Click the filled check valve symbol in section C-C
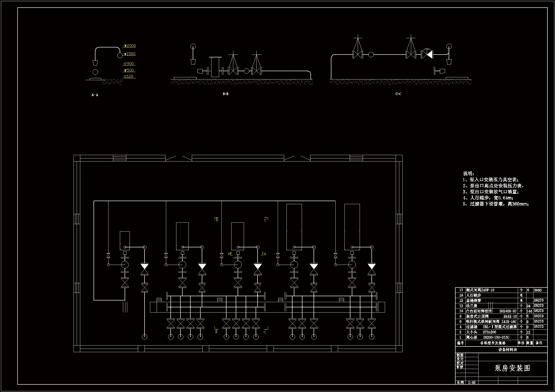Screen dimensions: 555x392 [x=427, y=54]
